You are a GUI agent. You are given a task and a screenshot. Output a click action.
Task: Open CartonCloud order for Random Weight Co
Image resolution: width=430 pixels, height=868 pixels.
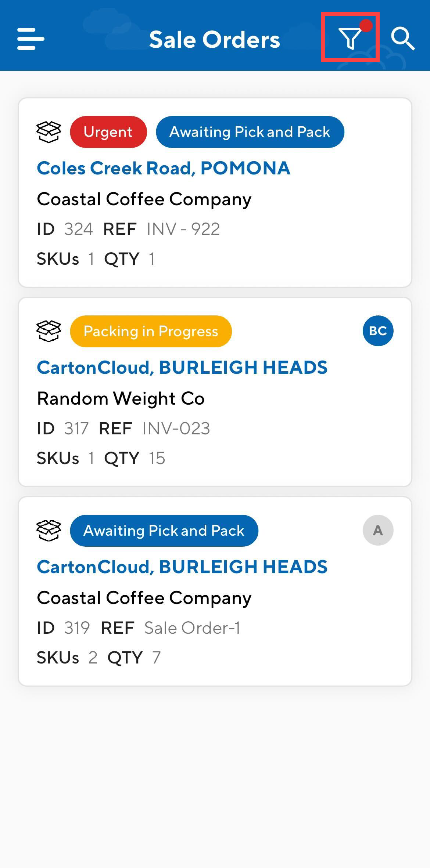click(x=182, y=368)
